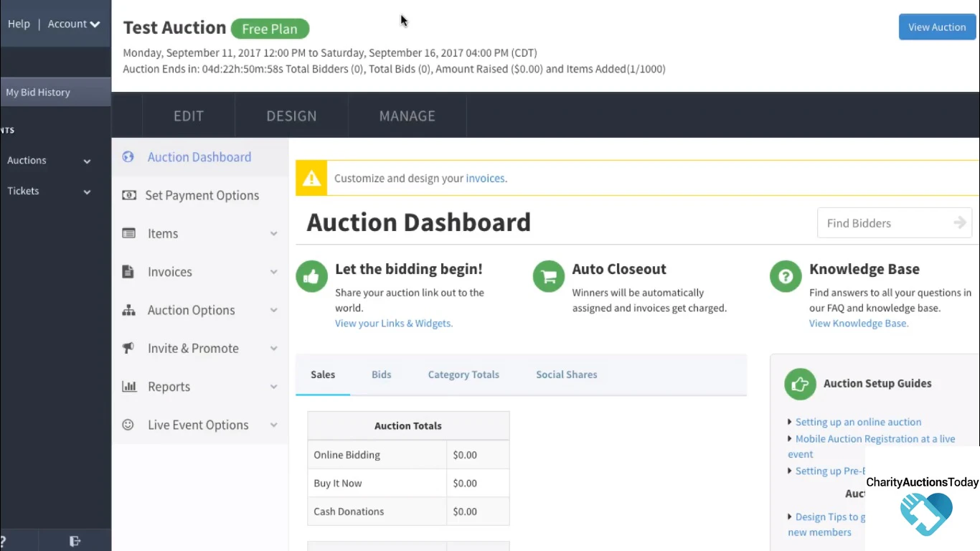Click the Cash Donations row label
The image size is (980, 551).
[349, 512]
